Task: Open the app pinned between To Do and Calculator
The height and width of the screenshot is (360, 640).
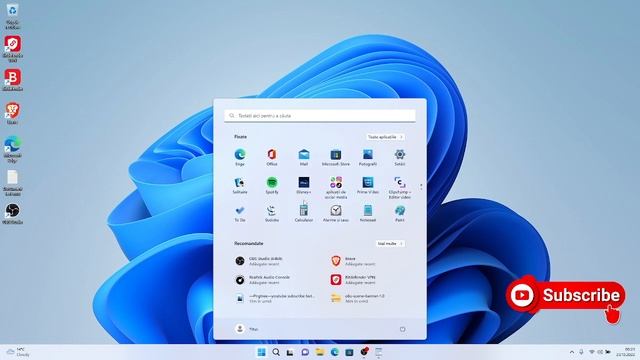Action: tap(272, 213)
